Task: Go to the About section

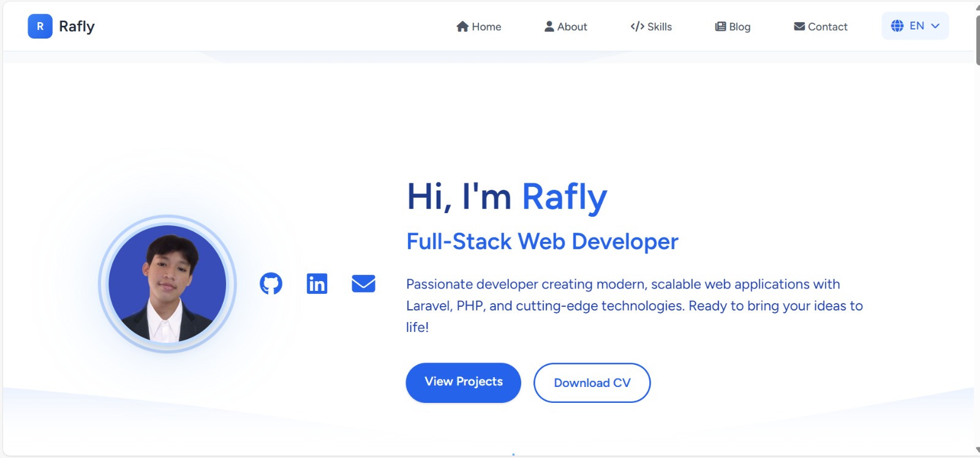Action: click(x=565, y=26)
